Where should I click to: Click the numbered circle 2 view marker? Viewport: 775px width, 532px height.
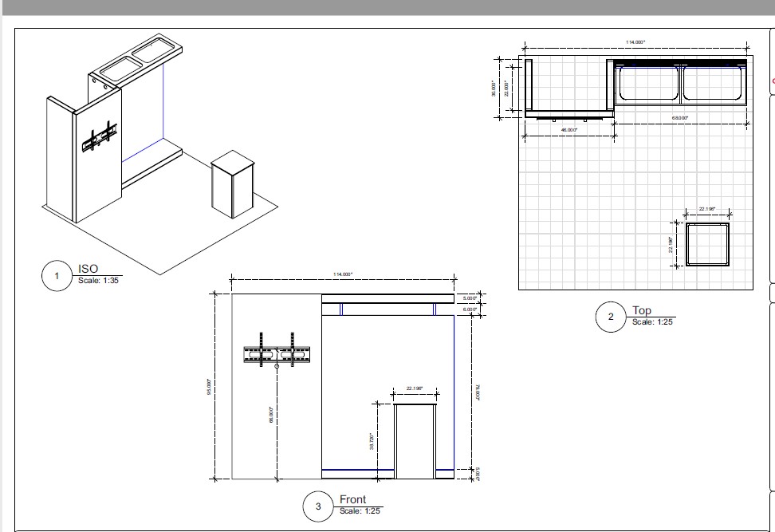point(612,317)
